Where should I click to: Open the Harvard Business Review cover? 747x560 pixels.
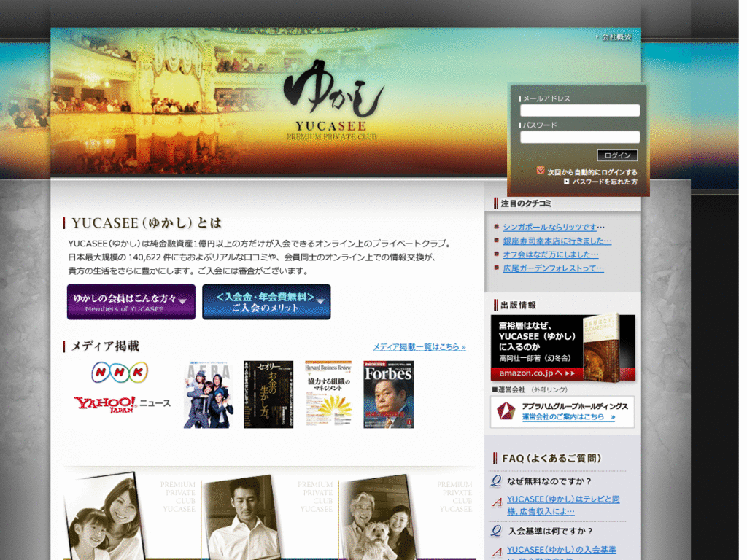pyautogui.click(x=328, y=394)
